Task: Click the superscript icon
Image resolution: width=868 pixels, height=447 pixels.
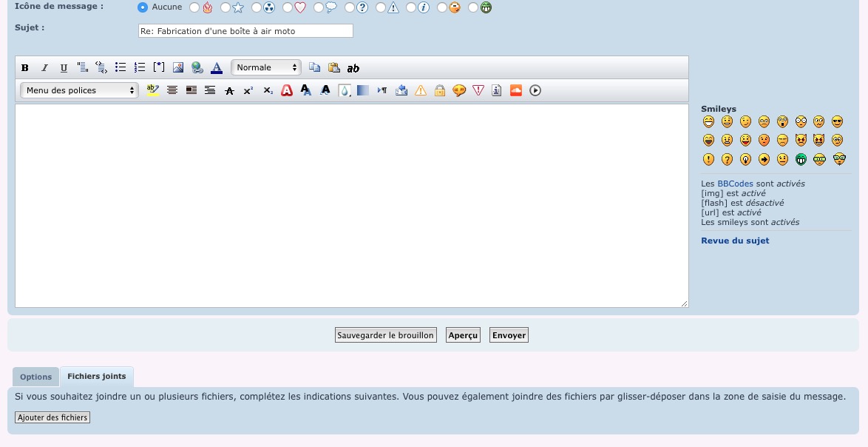Action: pos(248,90)
